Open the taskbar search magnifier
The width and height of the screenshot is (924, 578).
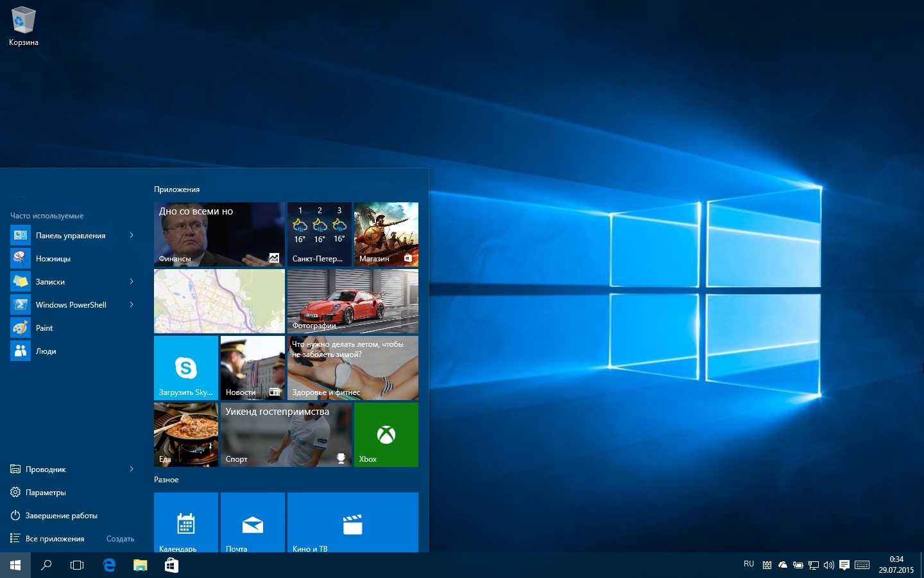pyautogui.click(x=46, y=565)
